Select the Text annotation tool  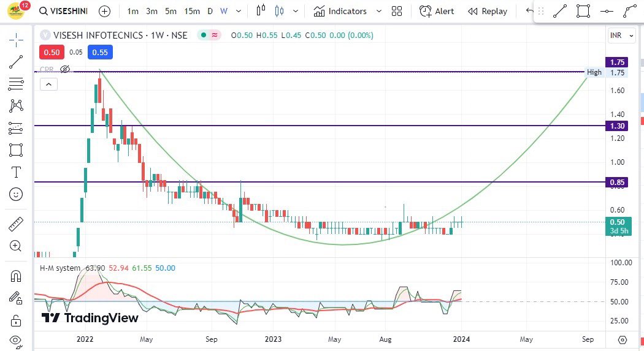16,172
